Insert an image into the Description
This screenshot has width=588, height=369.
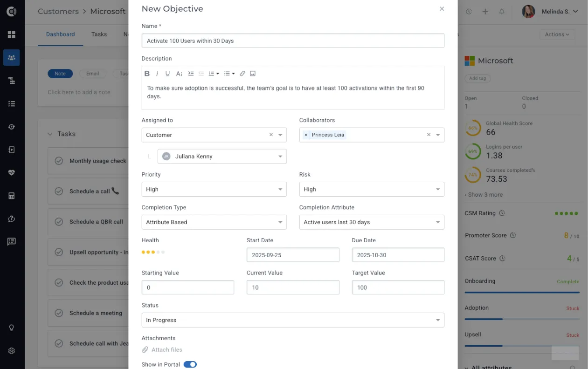(253, 74)
